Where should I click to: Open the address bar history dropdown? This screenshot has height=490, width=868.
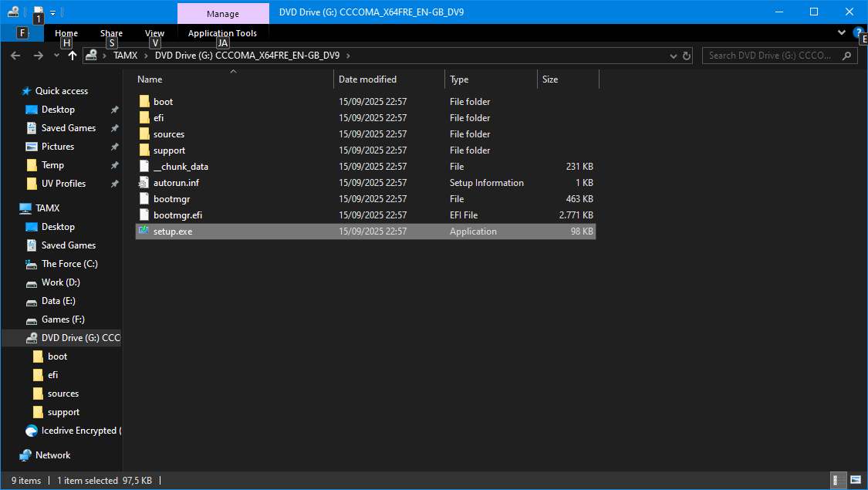pos(673,56)
